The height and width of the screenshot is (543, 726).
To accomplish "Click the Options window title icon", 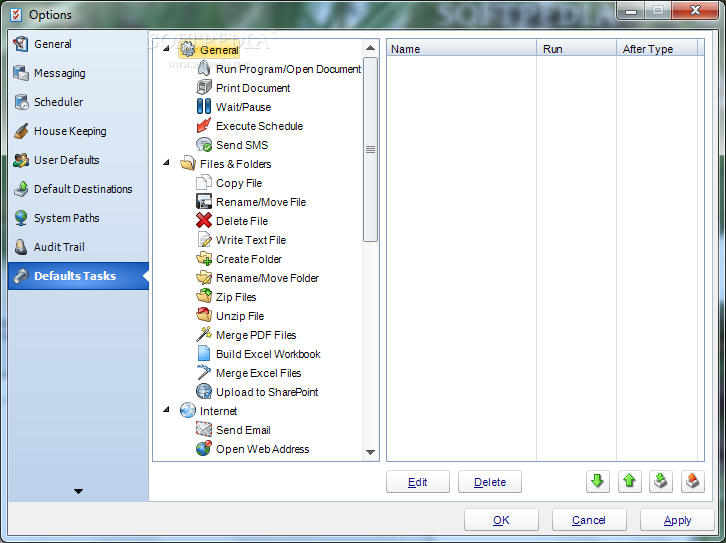I will tap(16, 14).
